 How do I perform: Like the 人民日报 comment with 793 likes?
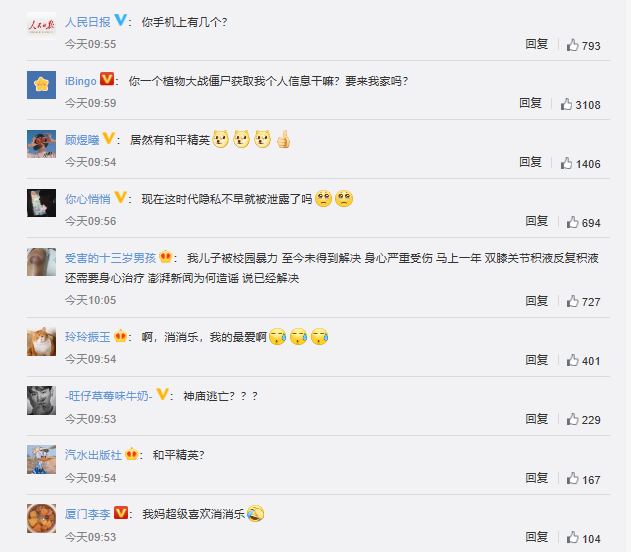[572, 45]
